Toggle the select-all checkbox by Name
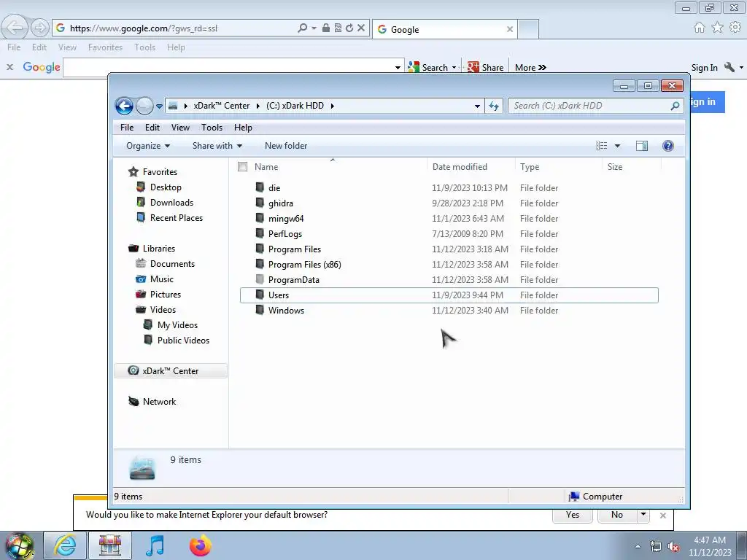The width and height of the screenshot is (747, 560). (242, 167)
